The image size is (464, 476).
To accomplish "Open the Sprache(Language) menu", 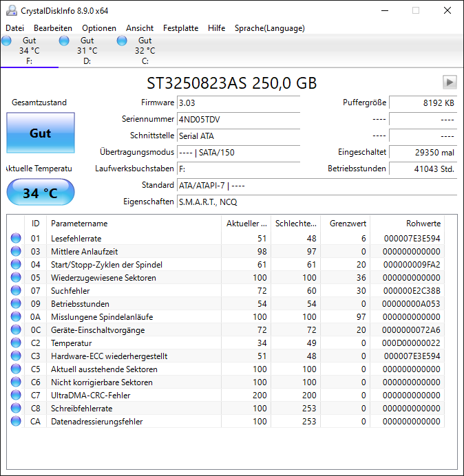I will tap(270, 28).
